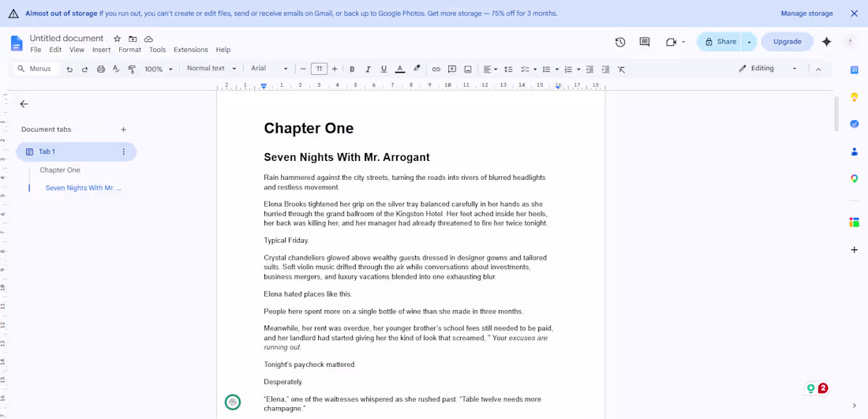Insert a link using the toolbar
The height and width of the screenshot is (419, 868).
(436, 69)
